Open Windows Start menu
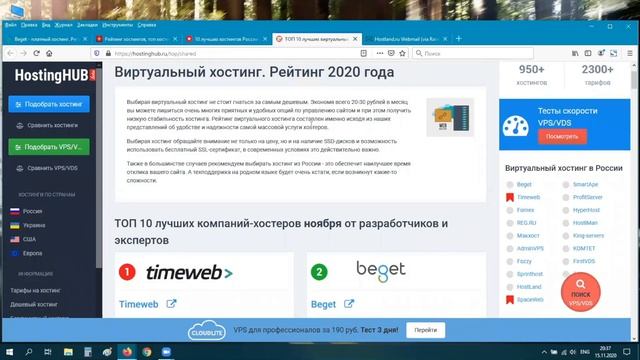This screenshot has width=640, height=360. point(9,352)
